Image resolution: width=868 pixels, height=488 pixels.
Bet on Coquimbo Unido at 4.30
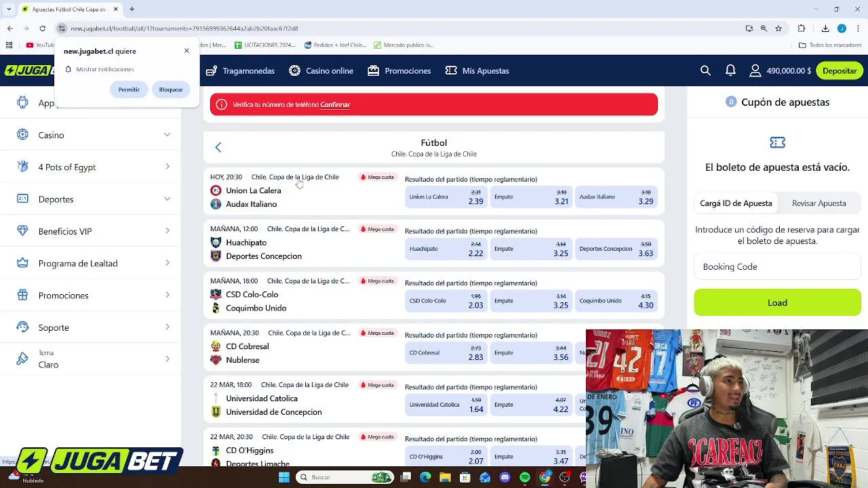(x=616, y=301)
